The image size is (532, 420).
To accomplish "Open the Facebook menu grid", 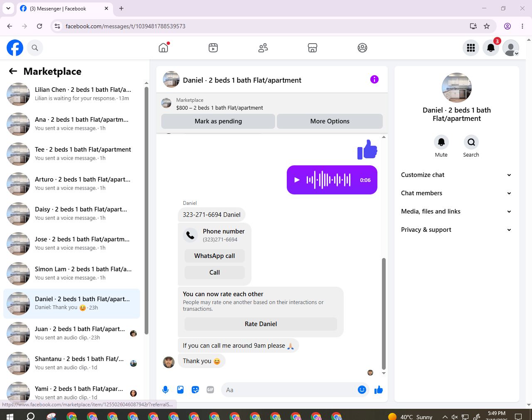I will point(471,48).
